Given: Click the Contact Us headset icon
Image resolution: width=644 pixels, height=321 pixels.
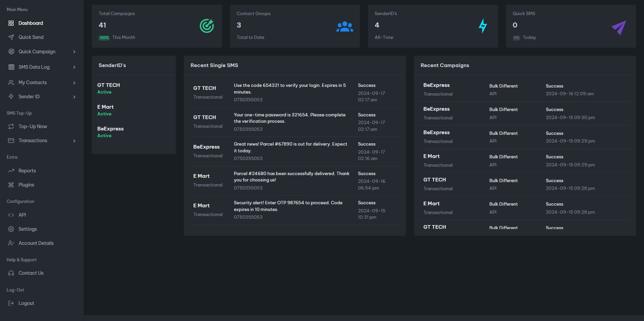Looking at the screenshot, I should [x=11, y=273].
